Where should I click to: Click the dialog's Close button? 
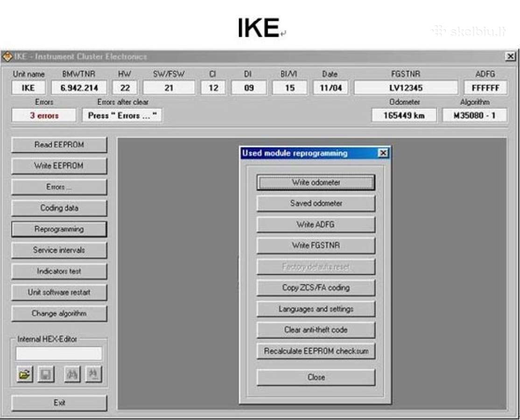(316, 377)
